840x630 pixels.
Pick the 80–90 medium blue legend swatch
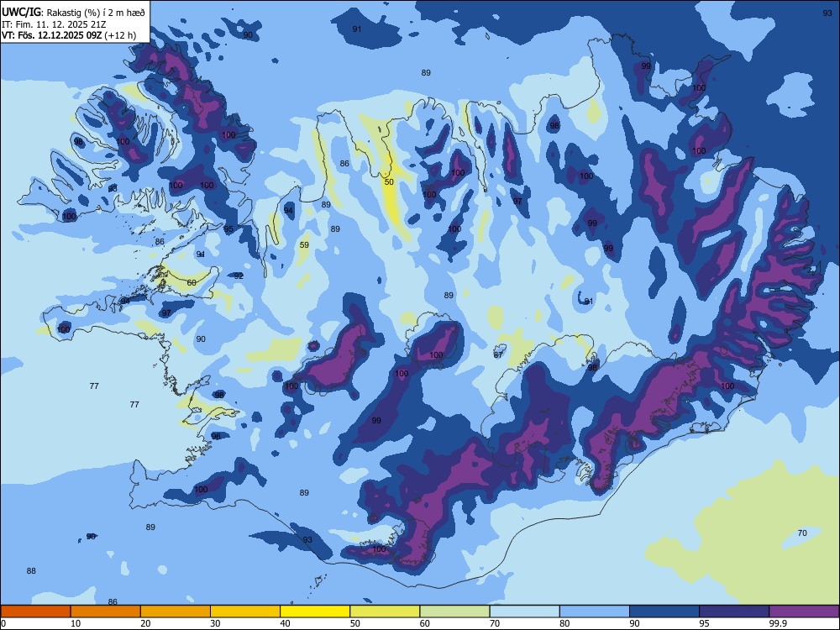595,612
